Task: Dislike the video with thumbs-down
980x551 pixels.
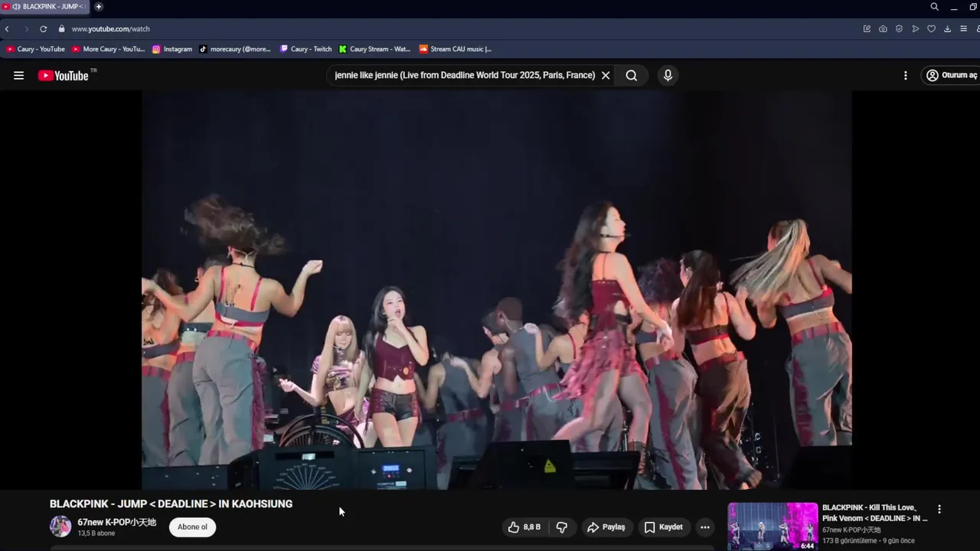Action: [562, 527]
